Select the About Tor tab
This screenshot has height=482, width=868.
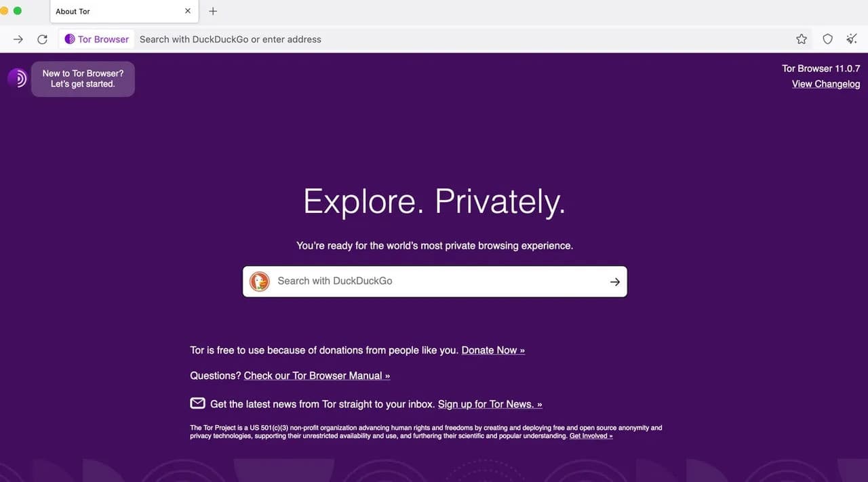coord(115,12)
